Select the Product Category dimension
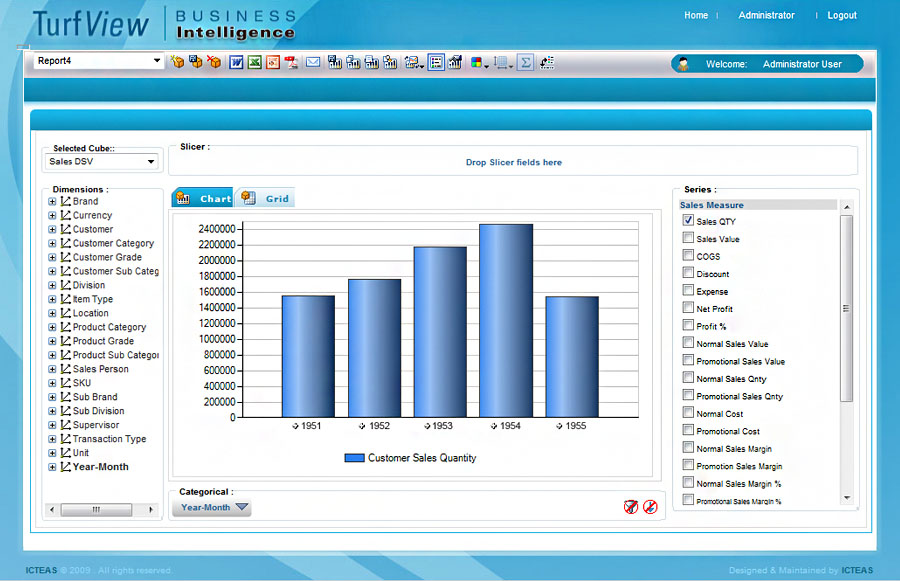The width and height of the screenshot is (900, 581). point(109,327)
